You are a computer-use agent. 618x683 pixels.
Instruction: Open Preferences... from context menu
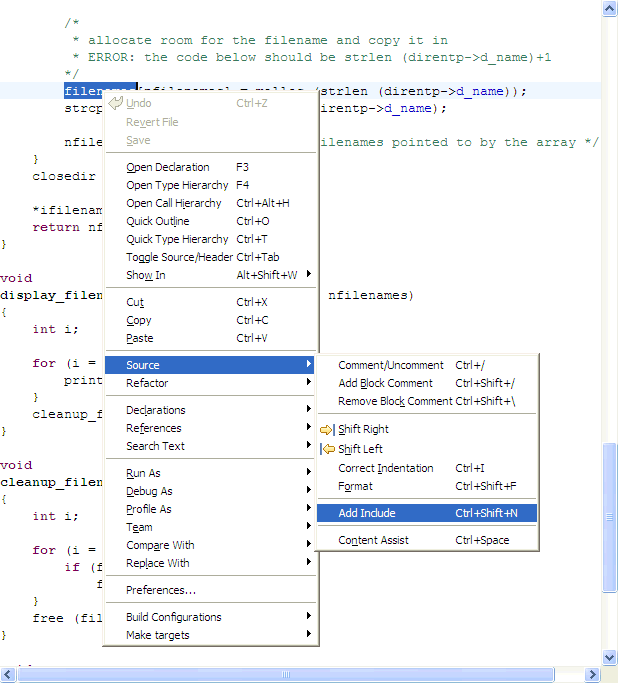161,590
